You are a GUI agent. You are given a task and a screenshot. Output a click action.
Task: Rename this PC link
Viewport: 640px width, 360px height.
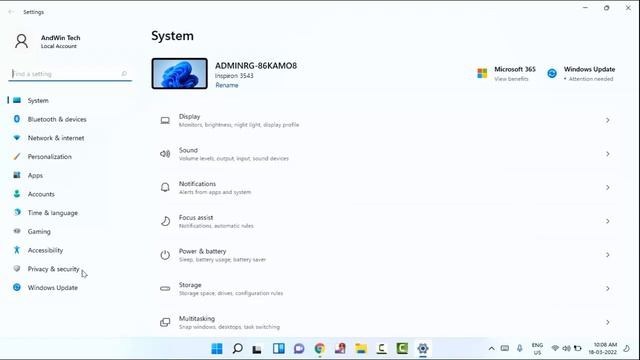coord(227,85)
